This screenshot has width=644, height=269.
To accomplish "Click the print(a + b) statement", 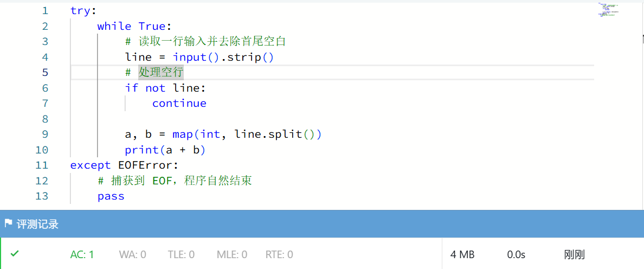I will click(x=165, y=150).
